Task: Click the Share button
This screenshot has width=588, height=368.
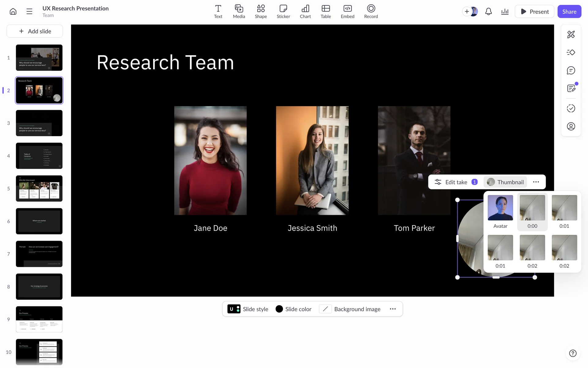Action: point(569,12)
